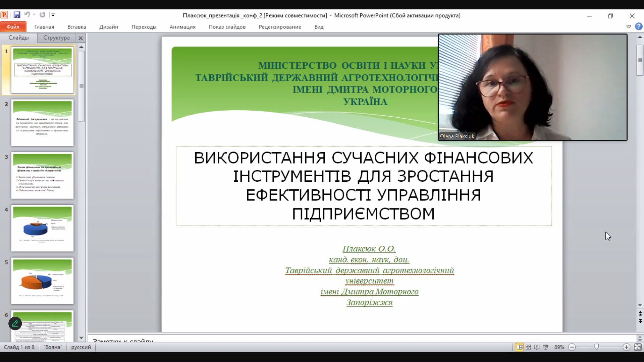Open Customize Quick Access Toolbar menu
Screen dimensions: 644x362
coord(53,15)
